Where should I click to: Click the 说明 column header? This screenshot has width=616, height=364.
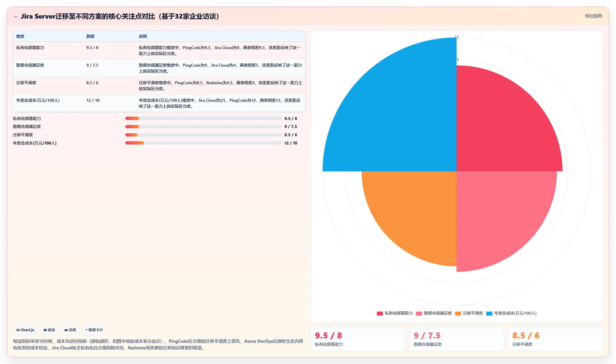[143, 36]
